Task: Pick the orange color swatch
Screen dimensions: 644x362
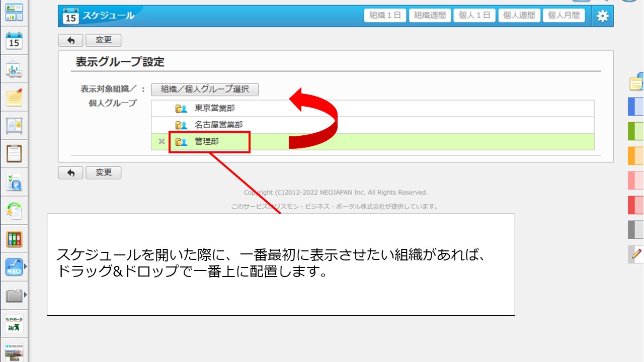Action: 636,155
